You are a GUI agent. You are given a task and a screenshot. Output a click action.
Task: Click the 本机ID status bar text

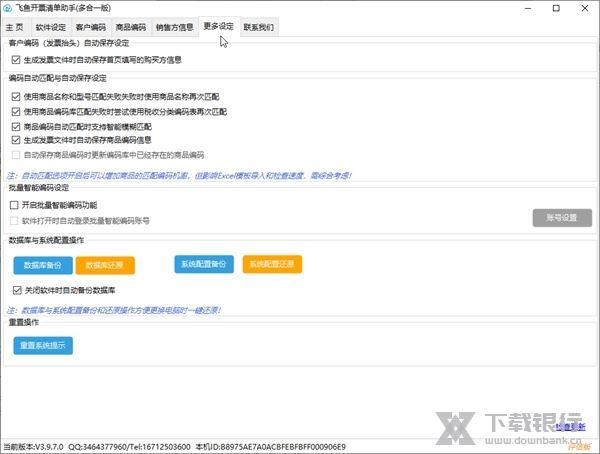[271, 447]
